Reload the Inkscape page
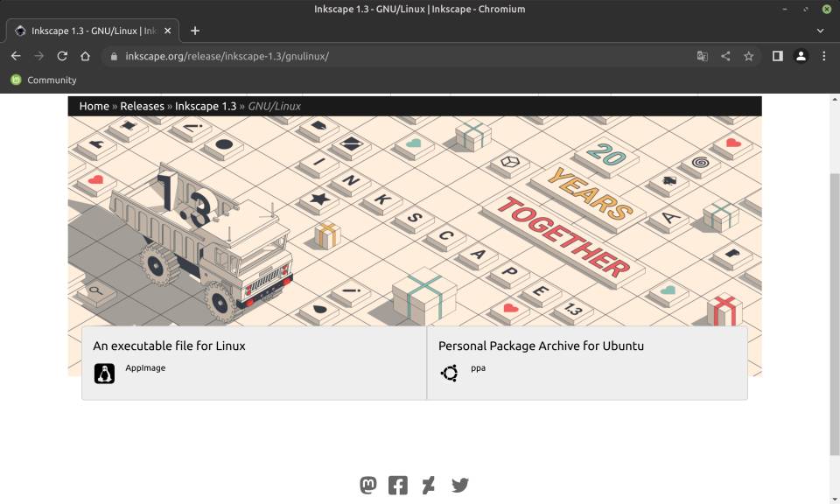The height and width of the screenshot is (504, 840). click(62, 56)
